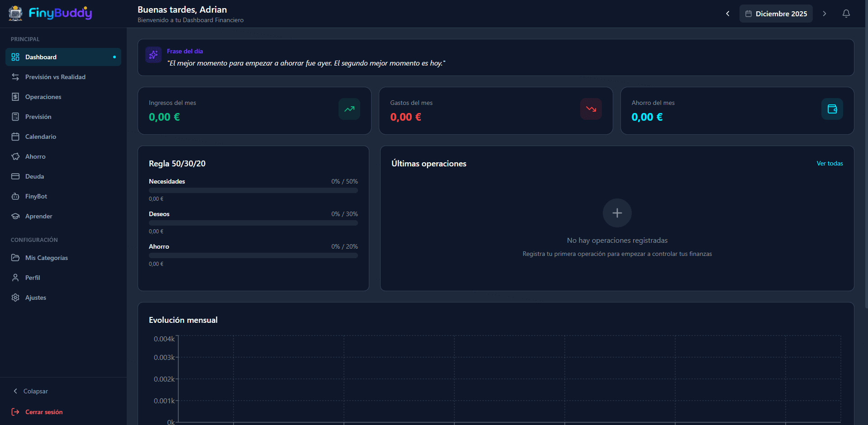Click the Necesidades progress bar
Screen dimensions: 868x425
[x=253, y=190]
